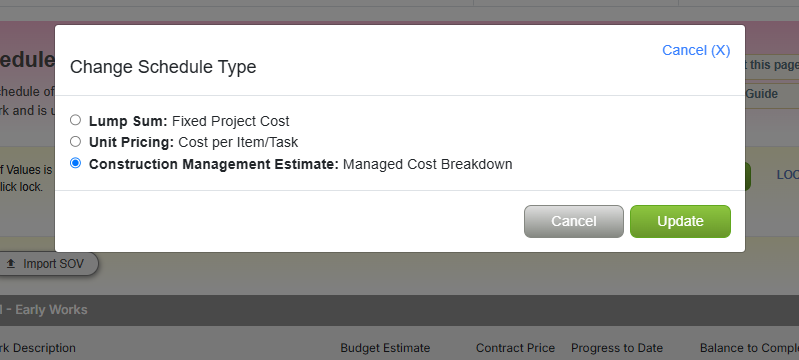
Task: Select the Unit Pricing radio option
Action: pos(75,141)
